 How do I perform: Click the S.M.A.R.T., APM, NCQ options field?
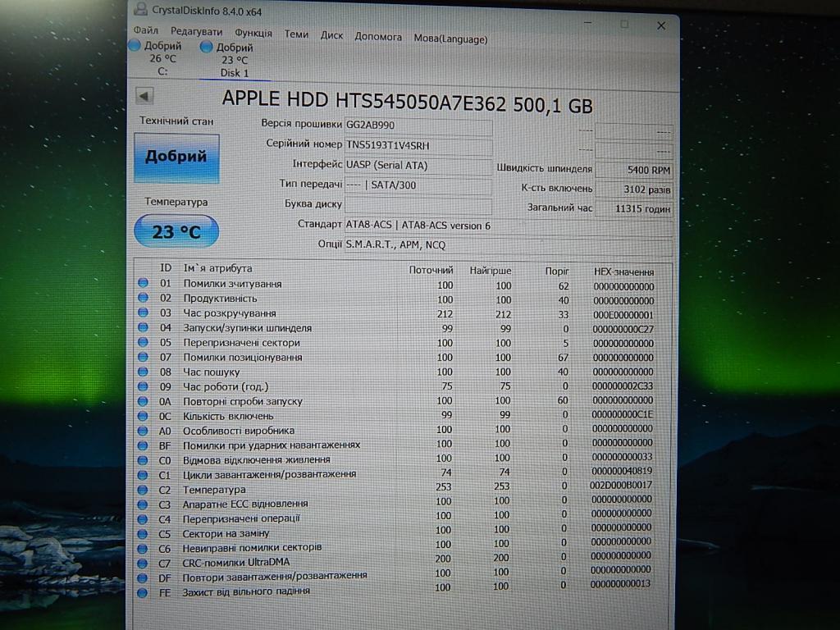point(508,245)
